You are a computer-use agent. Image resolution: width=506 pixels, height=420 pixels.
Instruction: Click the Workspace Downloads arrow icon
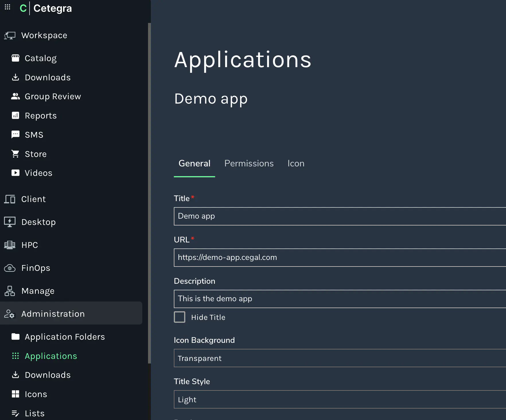15,77
